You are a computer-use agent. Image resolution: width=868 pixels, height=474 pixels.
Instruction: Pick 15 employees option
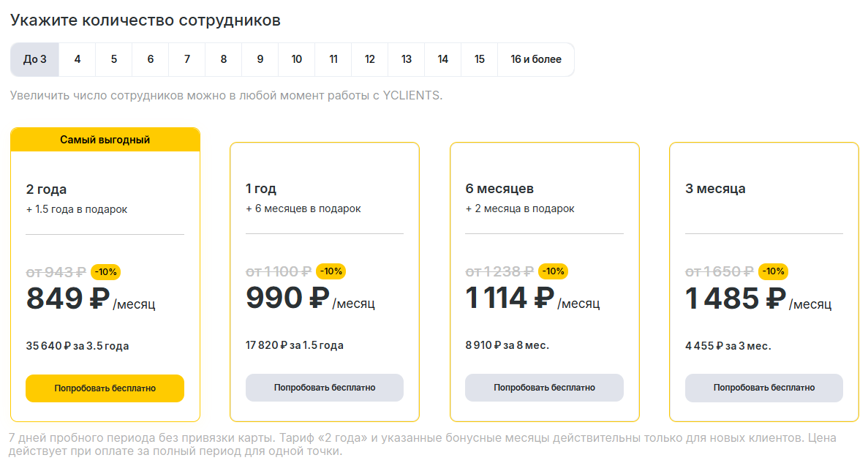[x=480, y=59]
